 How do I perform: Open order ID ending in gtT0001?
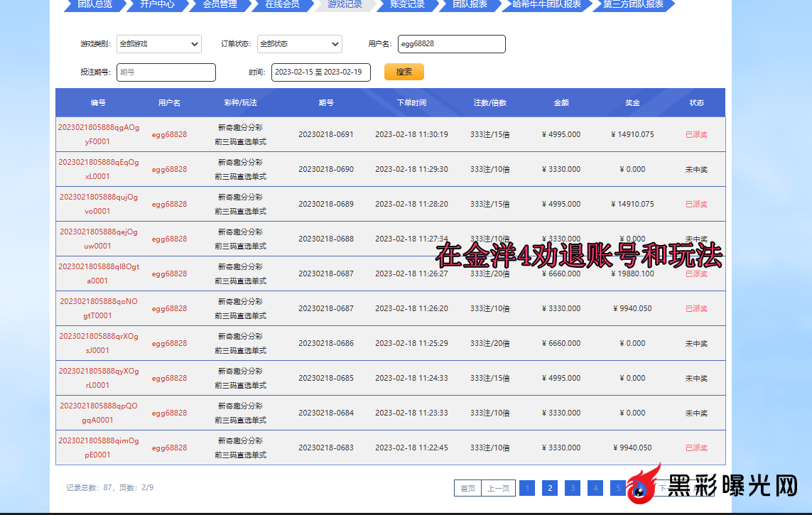pos(99,308)
